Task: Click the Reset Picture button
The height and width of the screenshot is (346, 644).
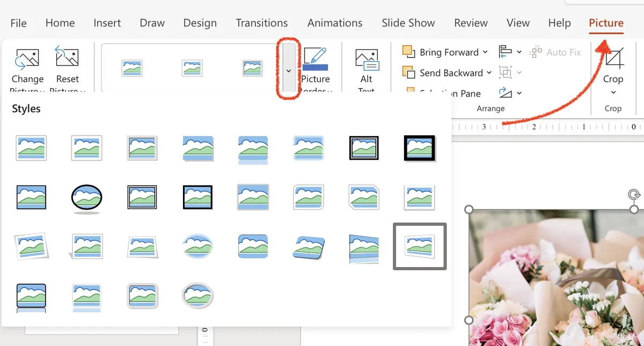Action: 67,70
